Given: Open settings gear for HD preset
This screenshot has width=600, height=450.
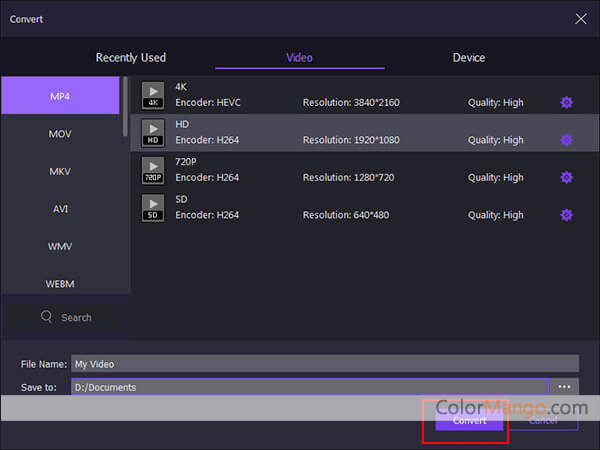Looking at the screenshot, I should point(566,140).
